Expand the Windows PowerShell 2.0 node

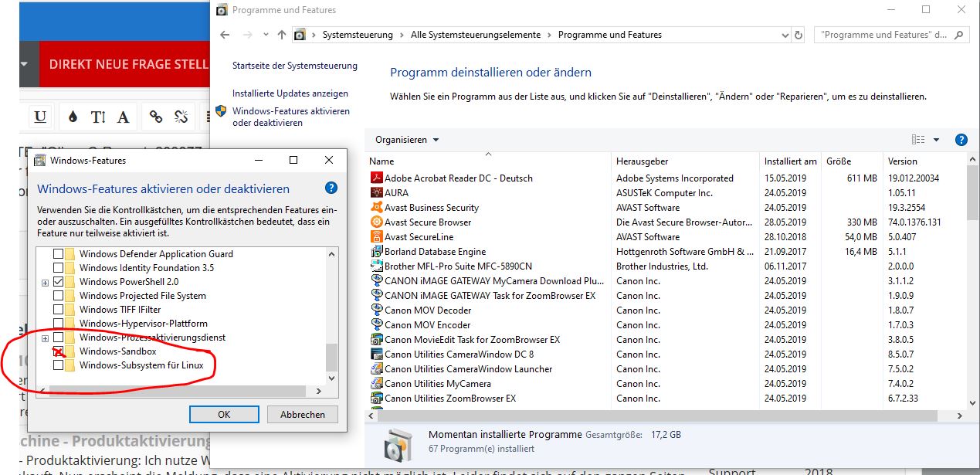pyautogui.click(x=45, y=283)
